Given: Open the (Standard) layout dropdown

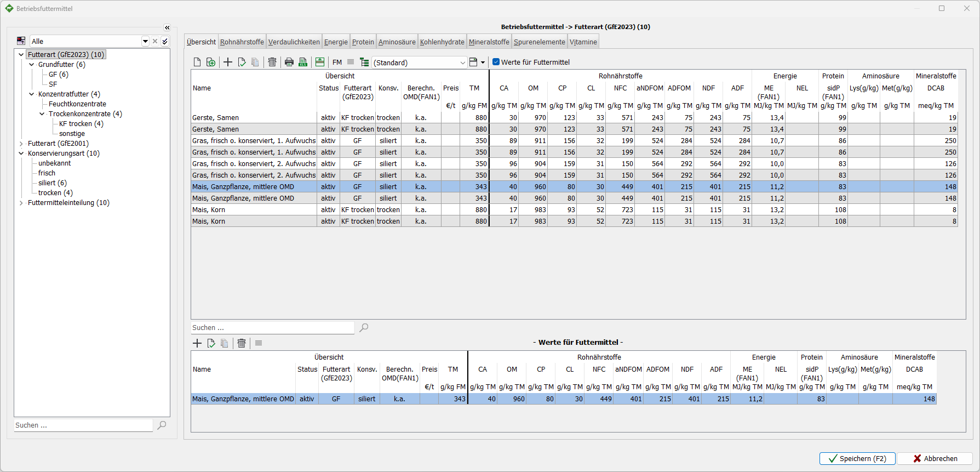Looking at the screenshot, I should [462, 62].
